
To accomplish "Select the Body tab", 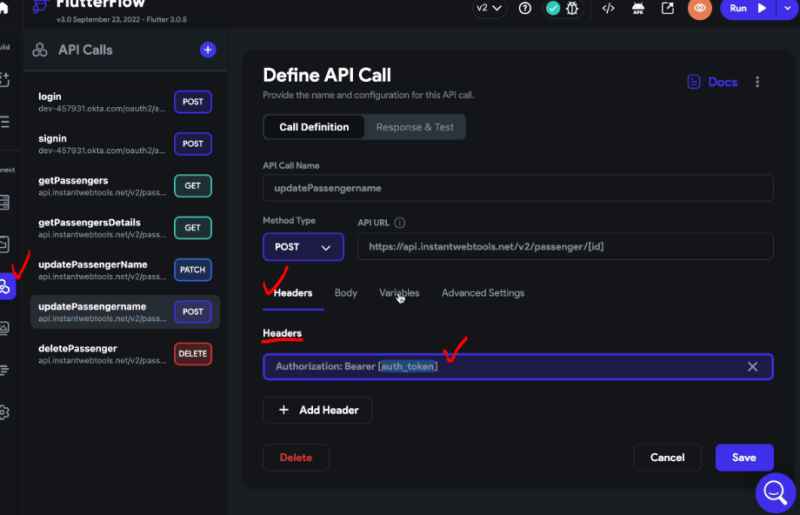I will coord(345,293).
